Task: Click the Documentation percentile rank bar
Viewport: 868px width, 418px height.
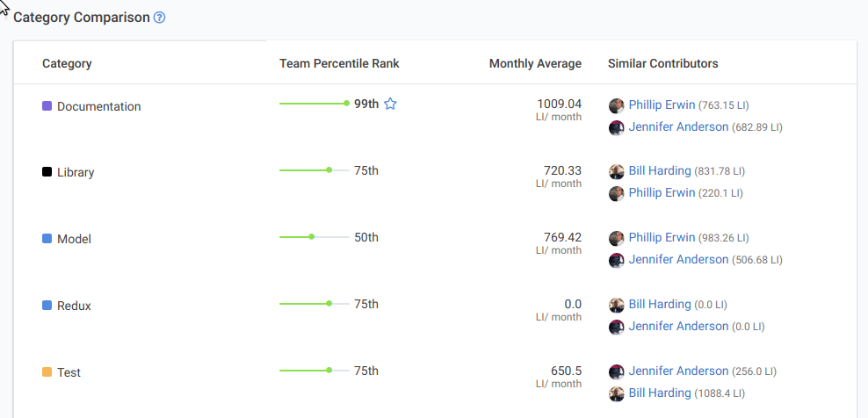Action: pyautogui.click(x=314, y=104)
